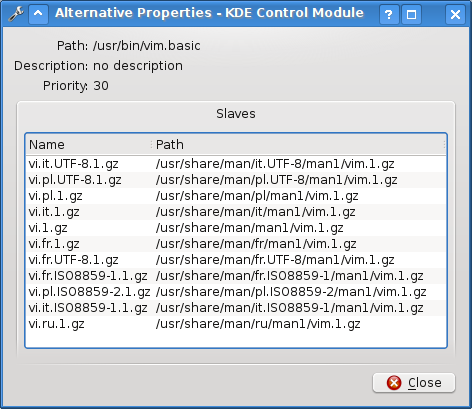472x409 pixels.
Task: Select the vi.fr.ISO8859-1.1.gz row
Action: (236, 276)
